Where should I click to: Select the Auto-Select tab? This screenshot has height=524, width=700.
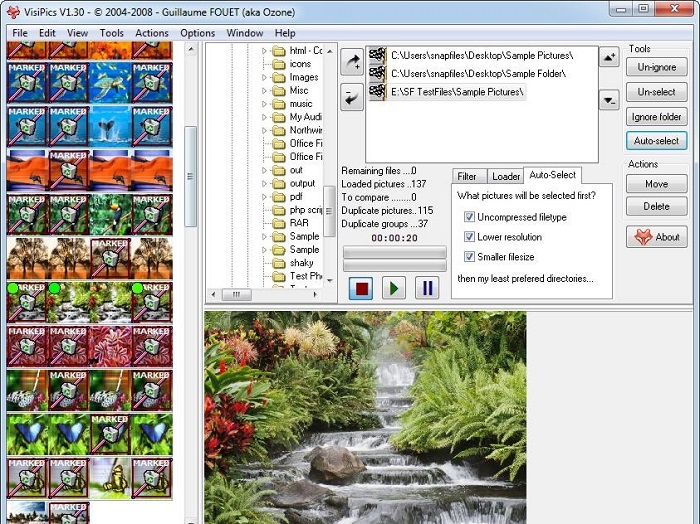tap(552, 175)
